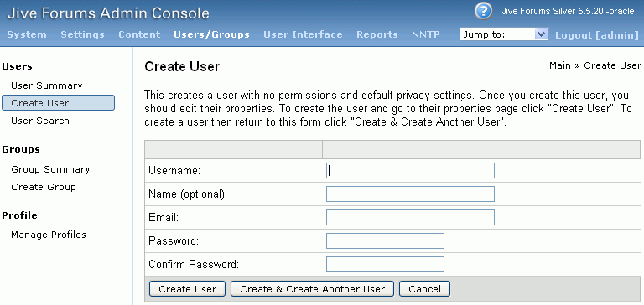The height and width of the screenshot is (305, 644).
Task: Open the System menu
Action: tap(27, 34)
